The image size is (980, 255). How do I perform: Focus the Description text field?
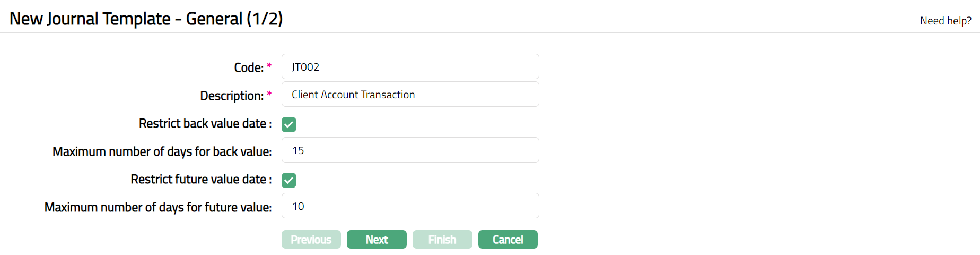410,95
